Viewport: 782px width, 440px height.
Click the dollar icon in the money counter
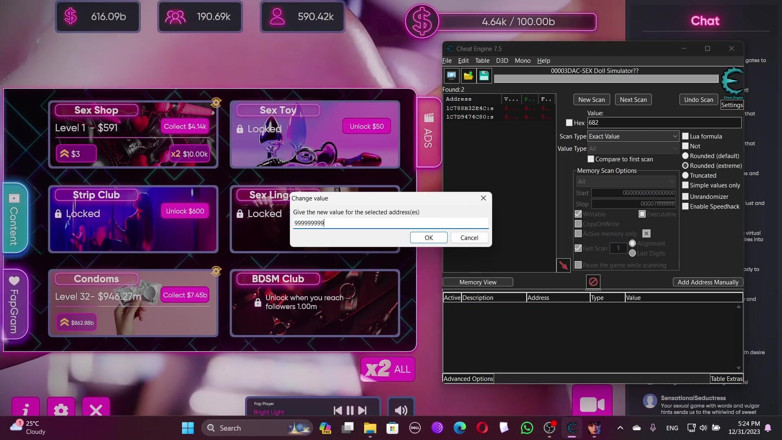71,16
